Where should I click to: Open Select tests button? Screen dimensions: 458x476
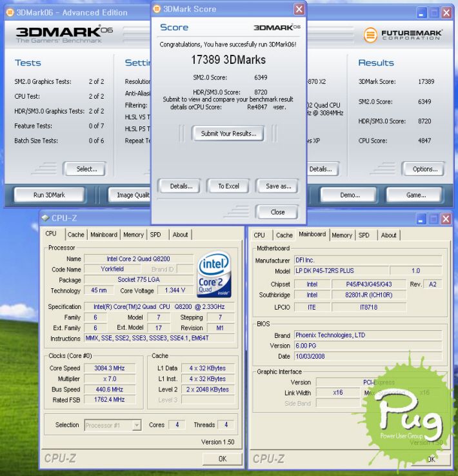(x=85, y=169)
